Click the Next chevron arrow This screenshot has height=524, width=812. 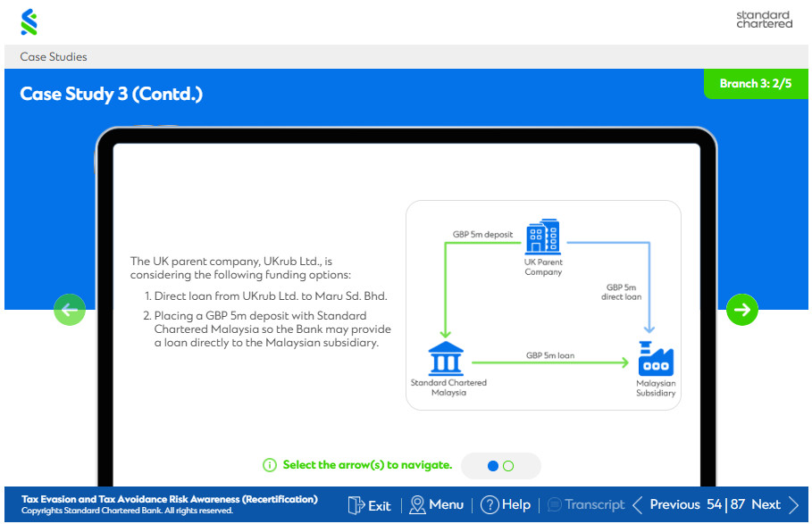(793, 505)
